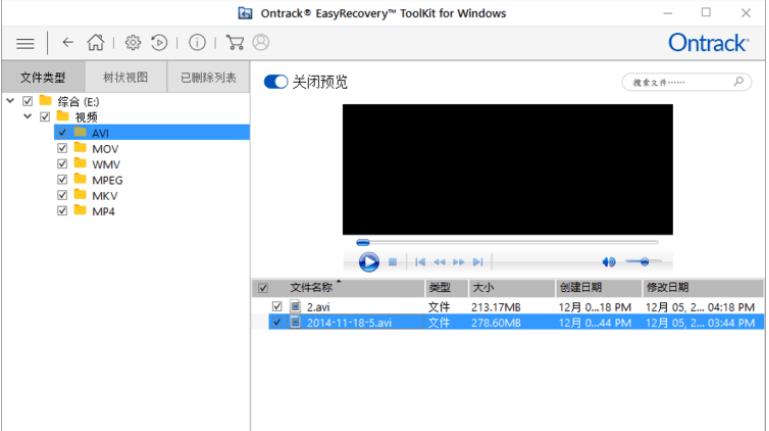Switch to the 树状视图 tab
769x431 pixels.
[x=126, y=77]
